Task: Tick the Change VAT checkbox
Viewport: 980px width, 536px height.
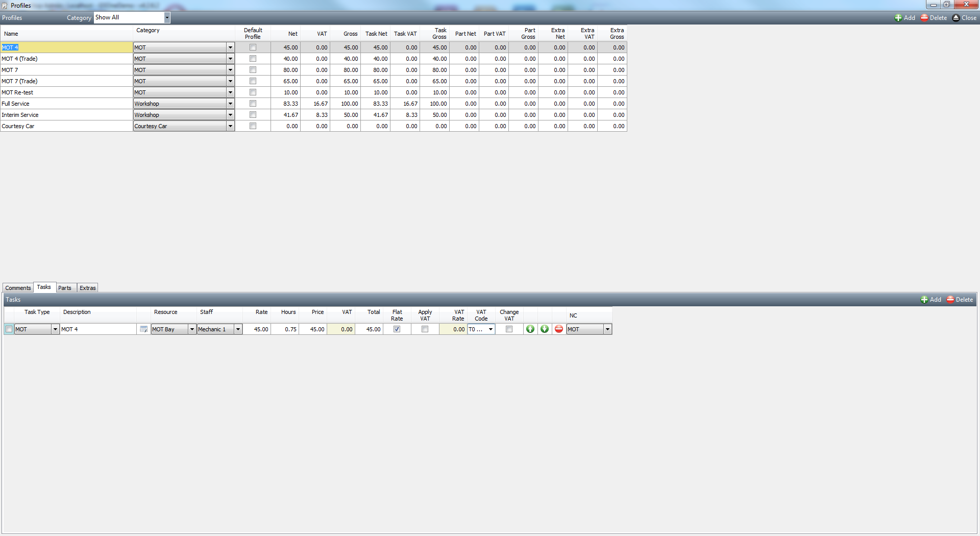Action: (x=509, y=329)
